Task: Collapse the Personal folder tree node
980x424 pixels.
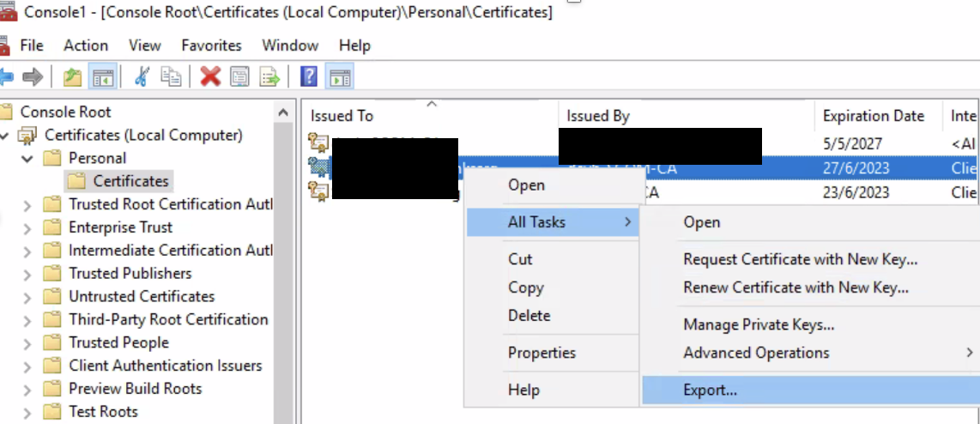Action: (27, 159)
